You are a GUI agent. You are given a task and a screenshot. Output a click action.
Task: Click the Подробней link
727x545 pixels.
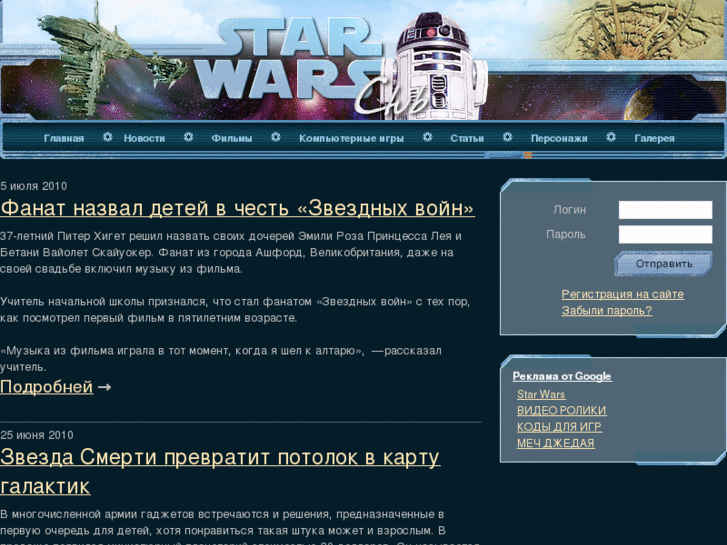46,387
